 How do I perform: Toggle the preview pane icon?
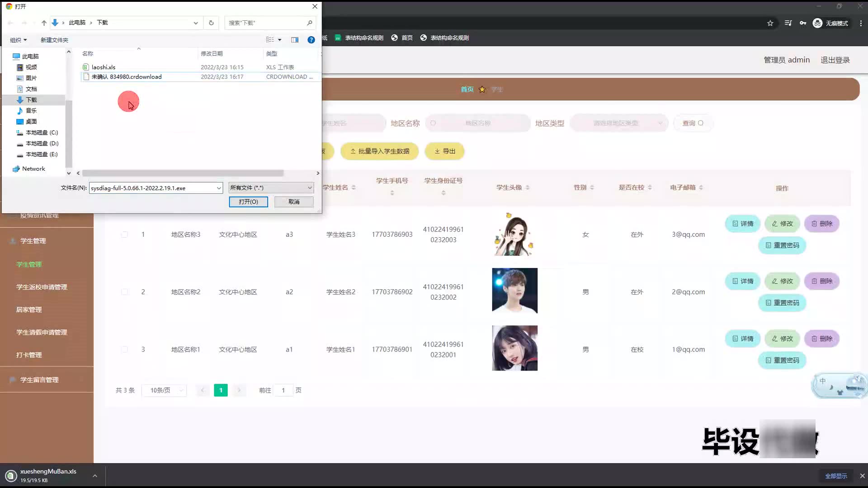click(295, 40)
